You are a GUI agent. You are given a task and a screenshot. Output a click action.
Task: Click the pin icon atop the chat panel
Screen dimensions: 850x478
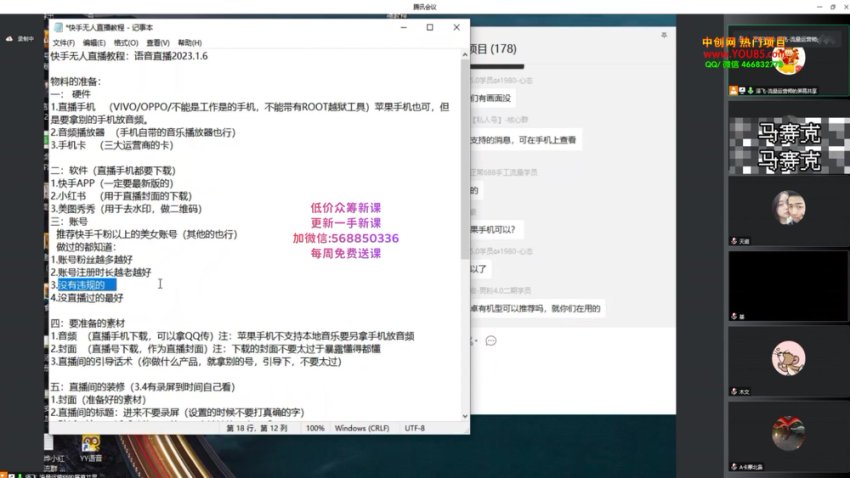coord(664,35)
